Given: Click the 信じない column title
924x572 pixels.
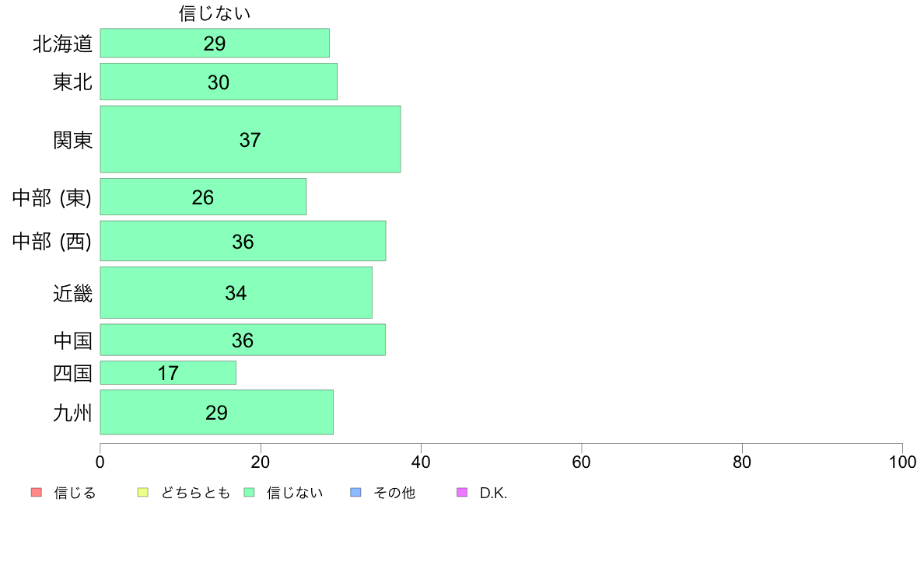Looking at the screenshot, I should [215, 13].
